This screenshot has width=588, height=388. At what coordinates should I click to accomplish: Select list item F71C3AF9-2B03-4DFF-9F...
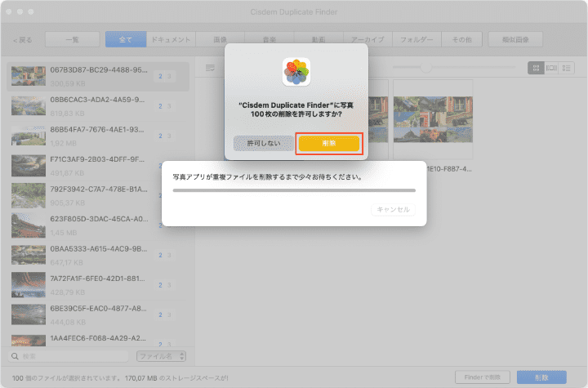[98, 166]
